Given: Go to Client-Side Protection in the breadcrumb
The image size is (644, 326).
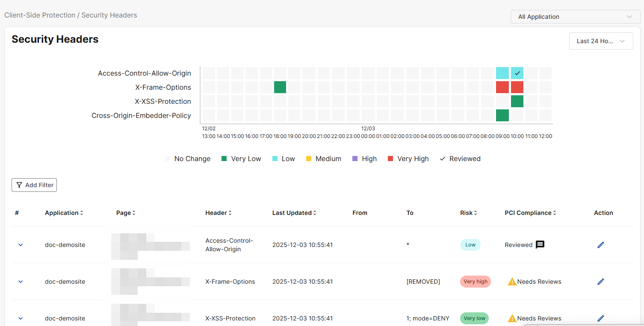Looking at the screenshot, I should tap(40, 15).
